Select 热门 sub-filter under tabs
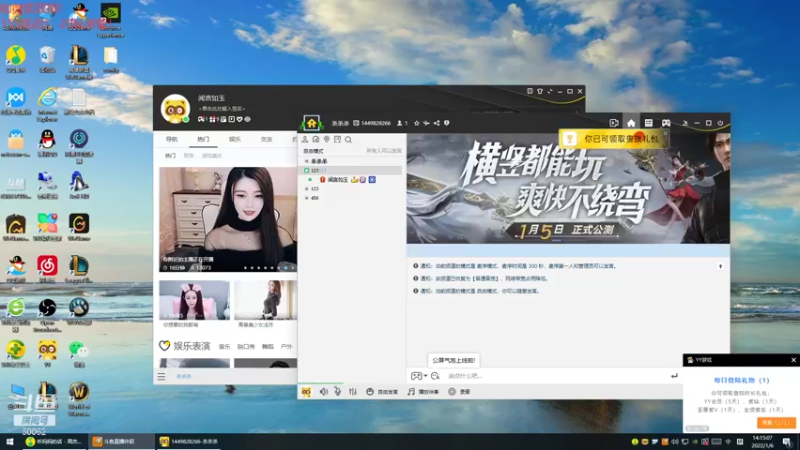This screenshot has width=800, height=450. (x=170, y=156)
